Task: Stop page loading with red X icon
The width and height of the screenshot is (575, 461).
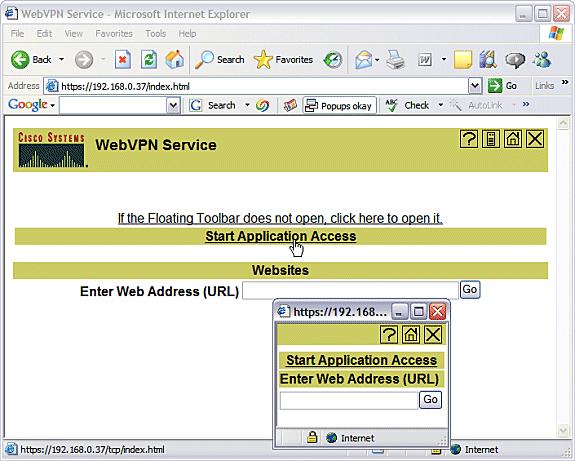Action: (x=123, y=59)
